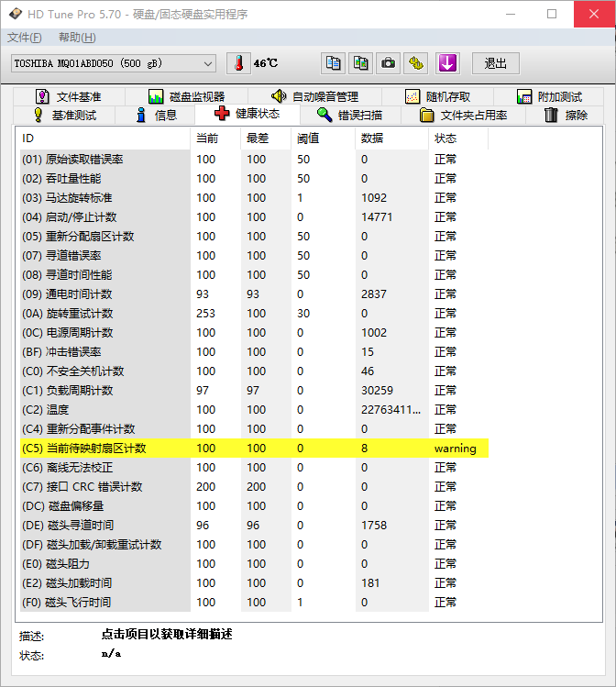616x687 pixels.
Task: Click the copy info to clipboard icon
Action: click(333, 63)
